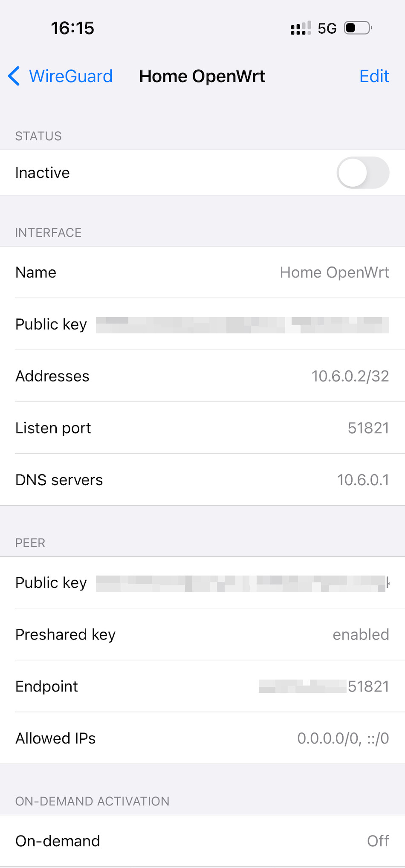
Task: Select the Addresses row showing 10.6.0.2/32
Action: point(202,376)
